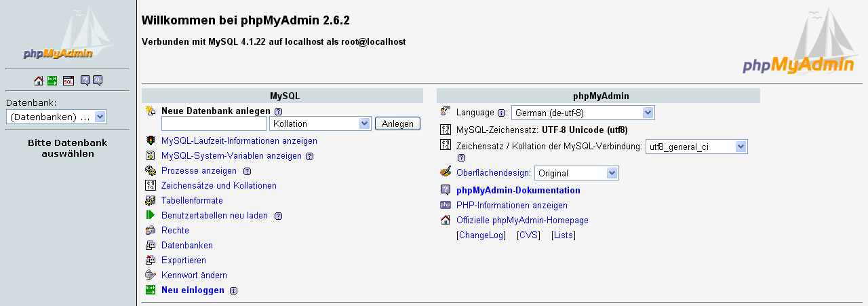The width and height of the screenshot is (868, 306).
Task: Click the green Exit logout icon in sidebar
Action: click(x=52, y=81)
